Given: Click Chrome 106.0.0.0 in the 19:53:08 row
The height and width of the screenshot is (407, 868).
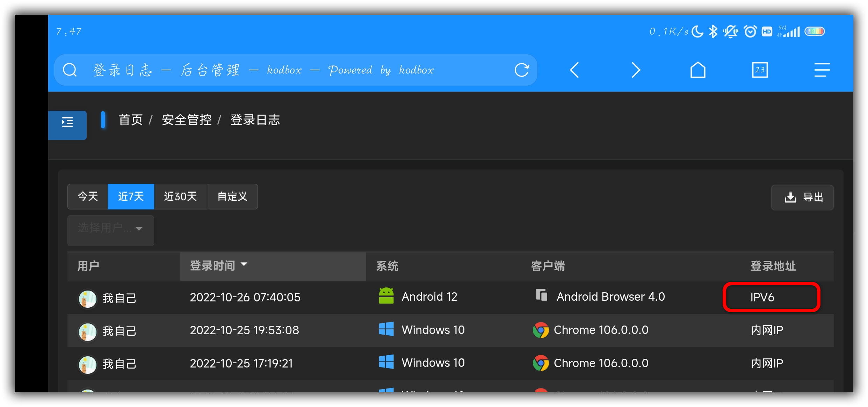Looking at the screenshot, I should (x=601, y=330).
